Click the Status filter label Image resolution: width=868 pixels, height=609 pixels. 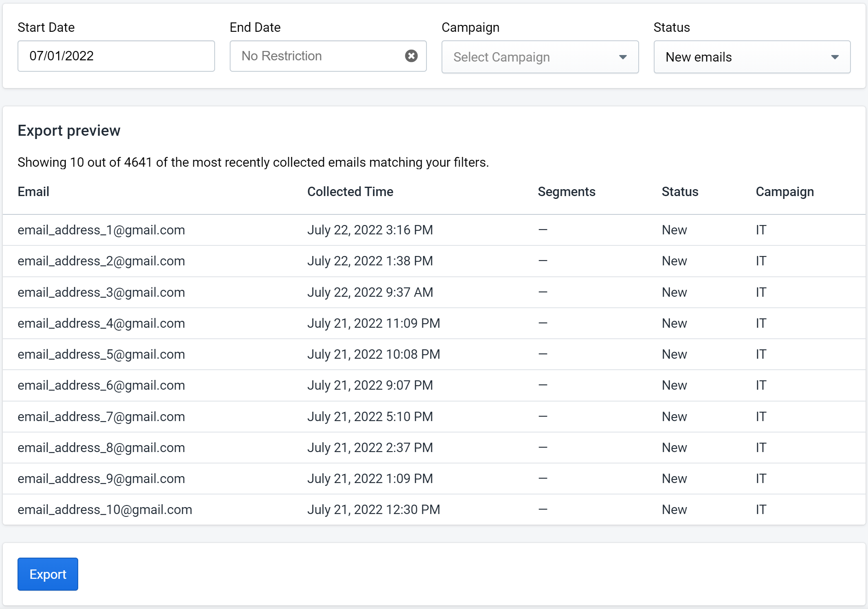tap(672, 27)
